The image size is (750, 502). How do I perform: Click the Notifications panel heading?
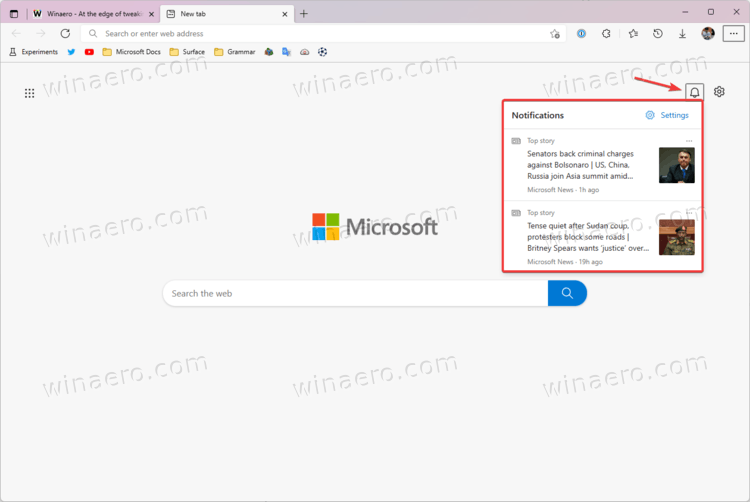[538, 115]
